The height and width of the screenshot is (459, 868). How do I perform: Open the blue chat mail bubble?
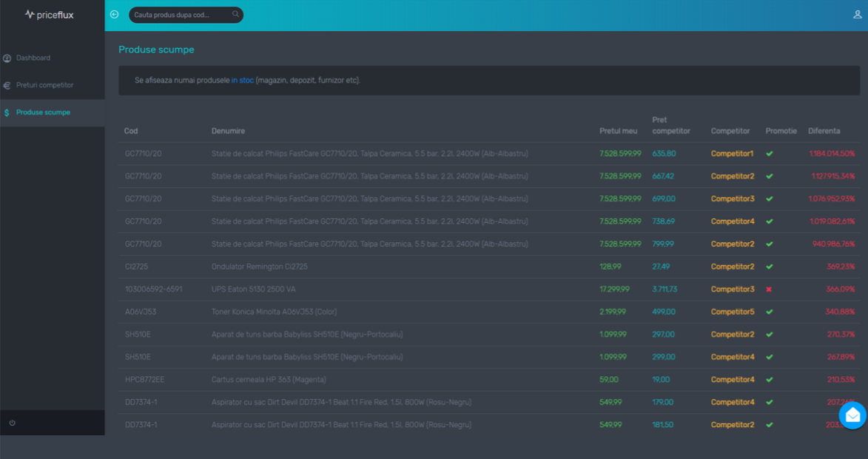point(852,415)
